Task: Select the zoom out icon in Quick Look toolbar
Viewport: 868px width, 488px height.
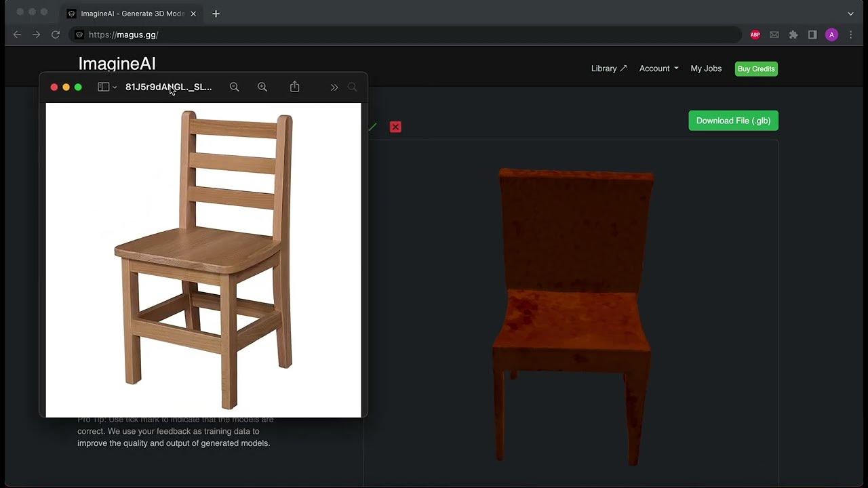Action: click(234, 87)
